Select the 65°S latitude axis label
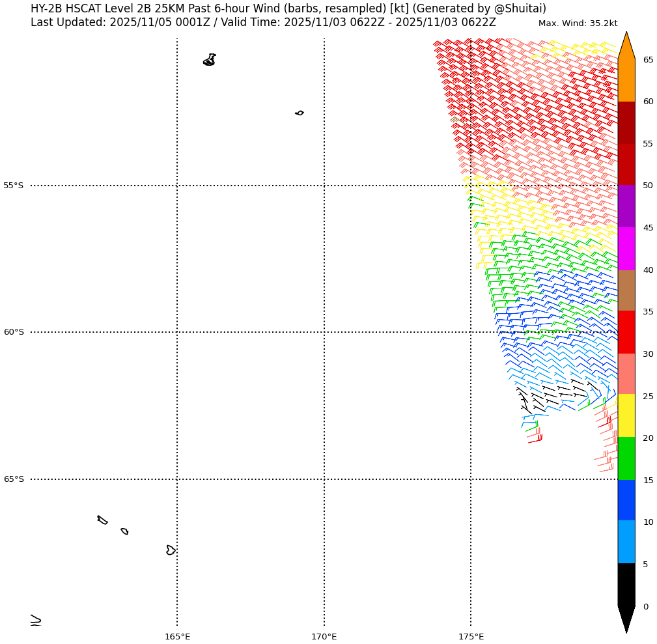 (13, 479)
